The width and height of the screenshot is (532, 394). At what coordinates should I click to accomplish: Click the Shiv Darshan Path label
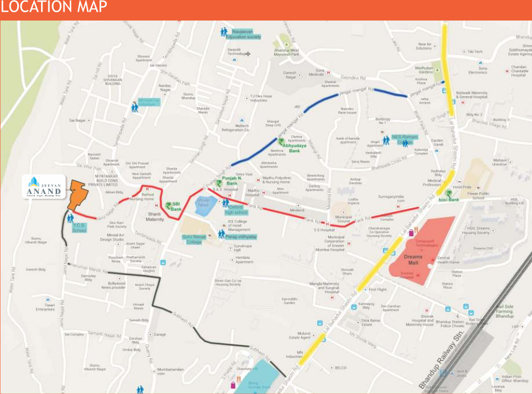[x=175, y=77]
